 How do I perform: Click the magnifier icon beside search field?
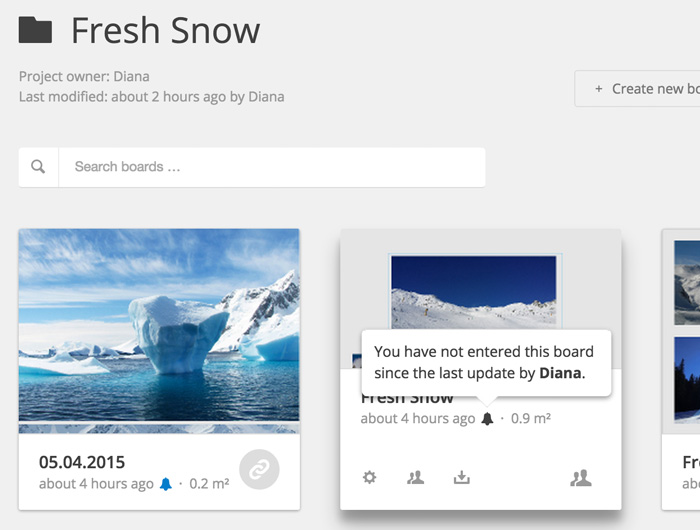(38, 167)
